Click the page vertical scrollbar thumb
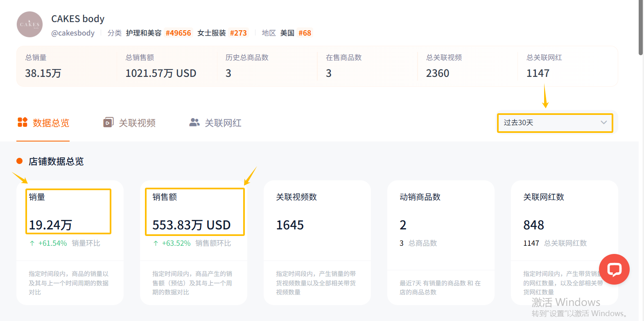644x321 pixels. [641, 27]
